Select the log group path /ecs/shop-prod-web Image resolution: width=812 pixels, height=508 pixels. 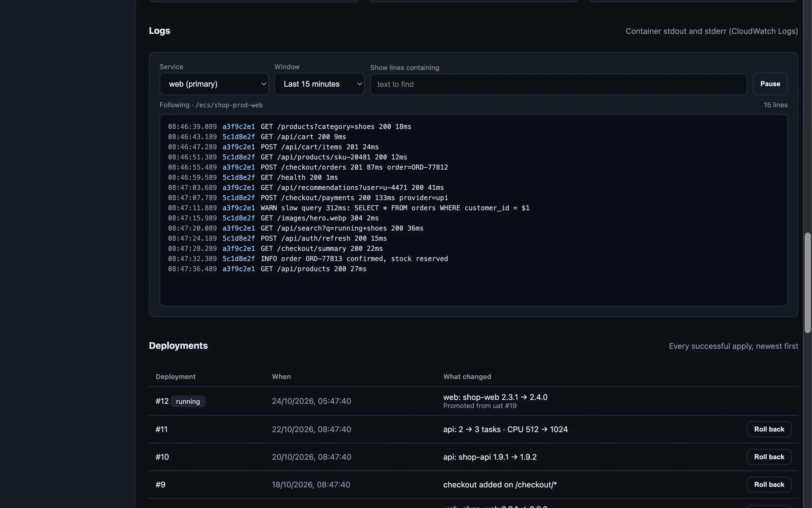click(229, 105)
